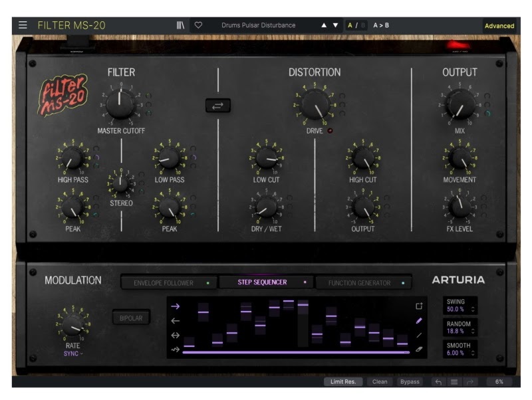Screen dimensions: 532x400
Task: Click the undo arrow in bottom bar
Action: [438, 382]
